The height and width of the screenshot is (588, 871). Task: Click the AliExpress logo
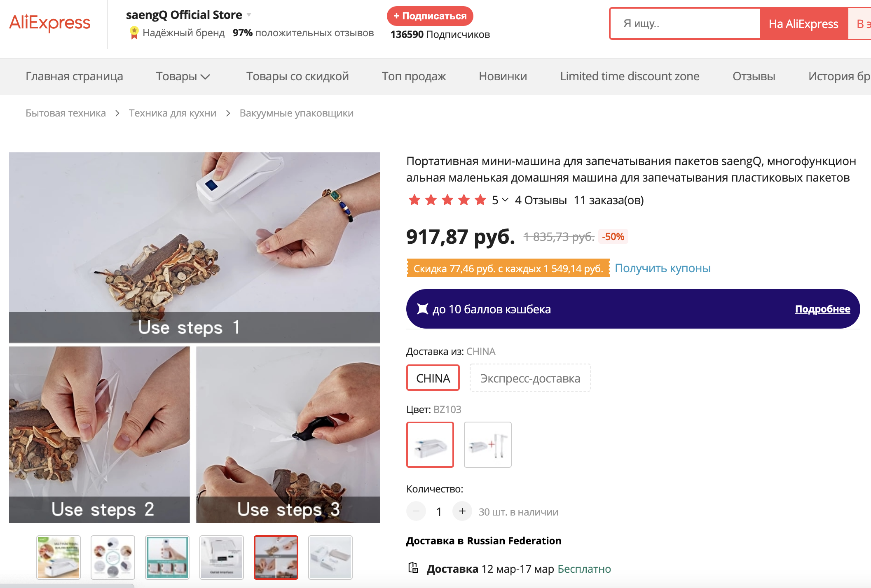click(50, 23)
